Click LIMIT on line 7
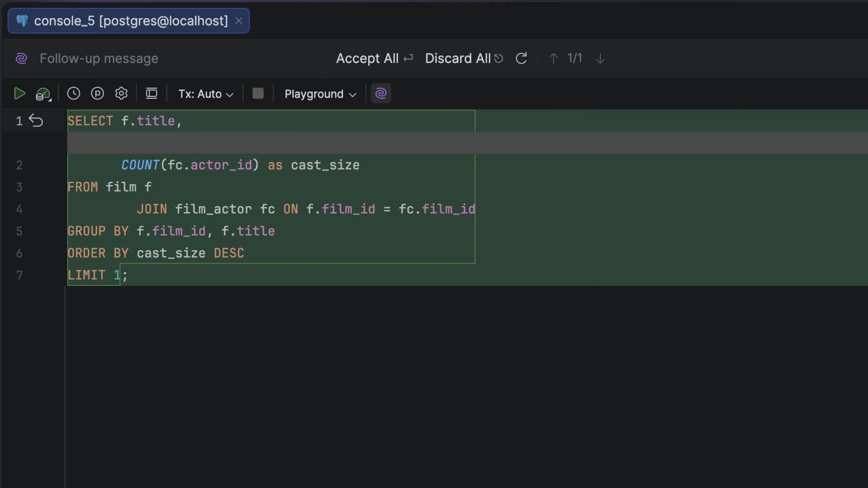The image size is (868, 488). [x=86, y=275]
